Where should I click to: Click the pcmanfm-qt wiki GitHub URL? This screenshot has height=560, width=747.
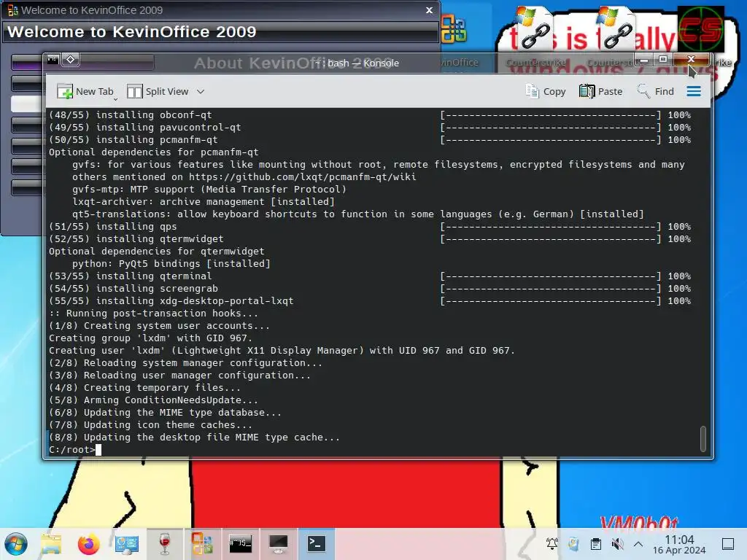pyautogui.click(x=303, y=177)
